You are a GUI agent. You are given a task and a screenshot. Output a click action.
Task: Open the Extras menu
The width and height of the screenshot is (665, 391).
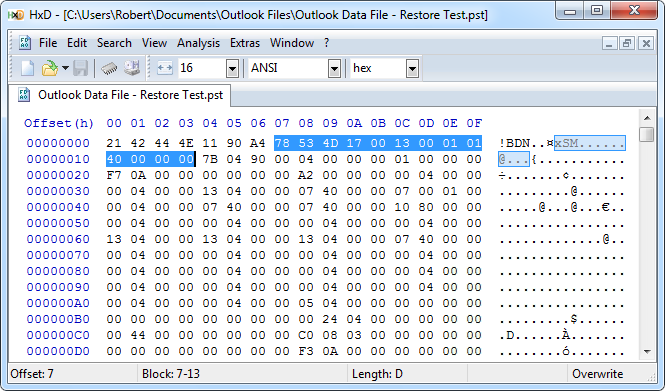point(245,43)
